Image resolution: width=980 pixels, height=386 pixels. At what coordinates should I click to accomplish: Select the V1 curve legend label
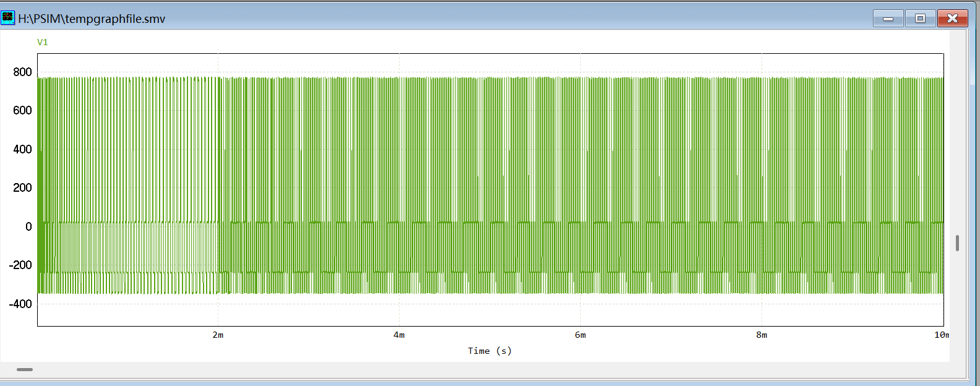click(x=43, y=42)
